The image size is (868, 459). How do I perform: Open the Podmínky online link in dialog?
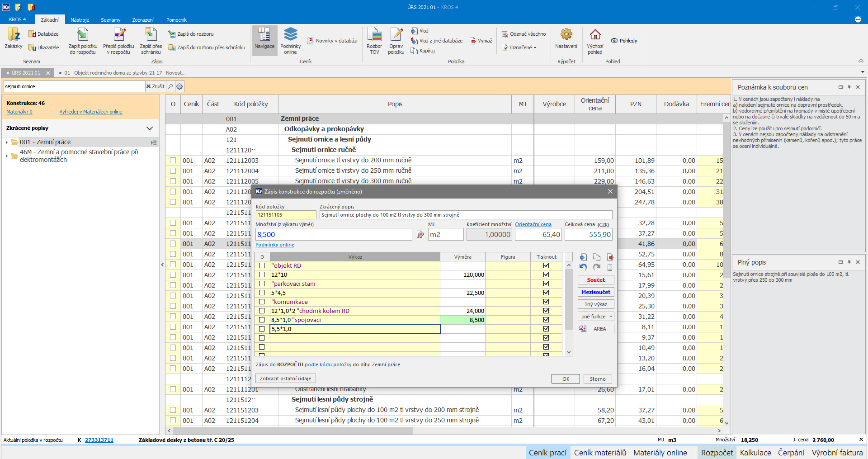coord(275,245)
